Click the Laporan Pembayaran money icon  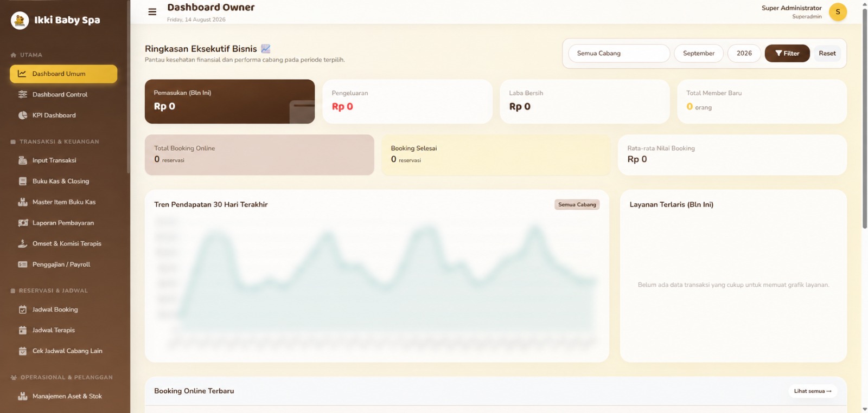[x=23, y=223]
